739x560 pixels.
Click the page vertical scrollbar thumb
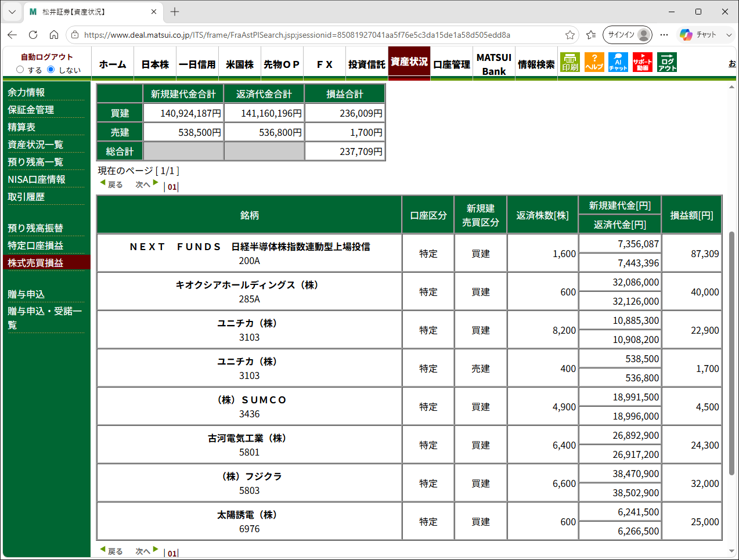point(731,353)
